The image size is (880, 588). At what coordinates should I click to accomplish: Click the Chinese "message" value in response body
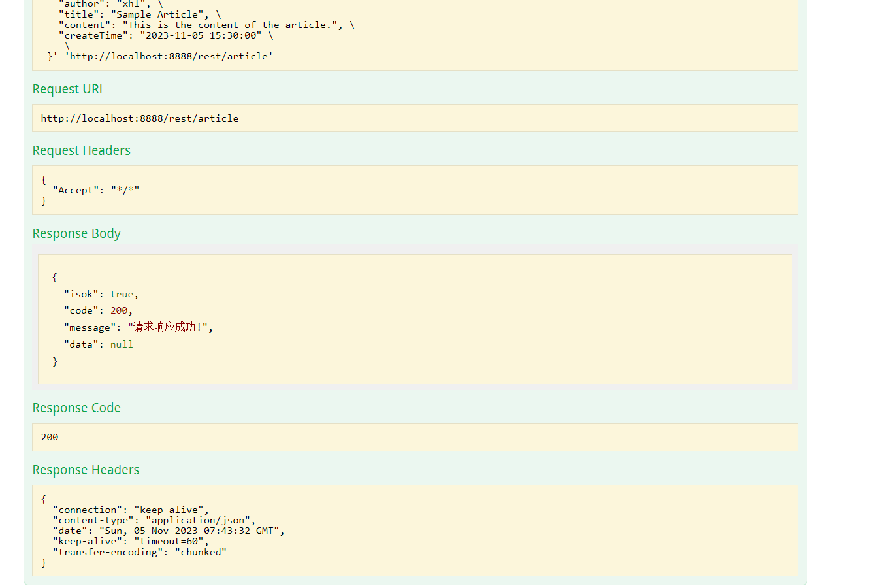(x=170, y=327)
